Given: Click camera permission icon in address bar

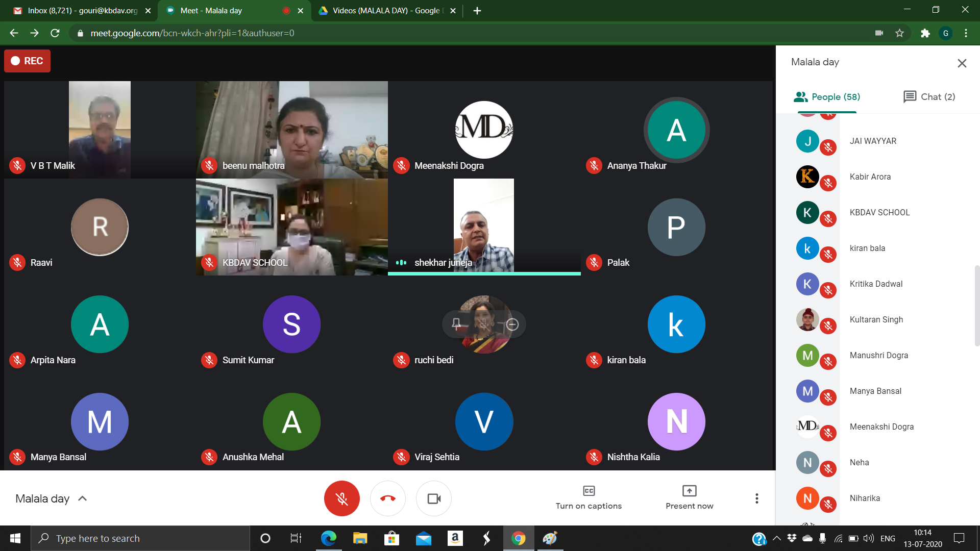Looking at the screenshot, I should coord(879,33).
